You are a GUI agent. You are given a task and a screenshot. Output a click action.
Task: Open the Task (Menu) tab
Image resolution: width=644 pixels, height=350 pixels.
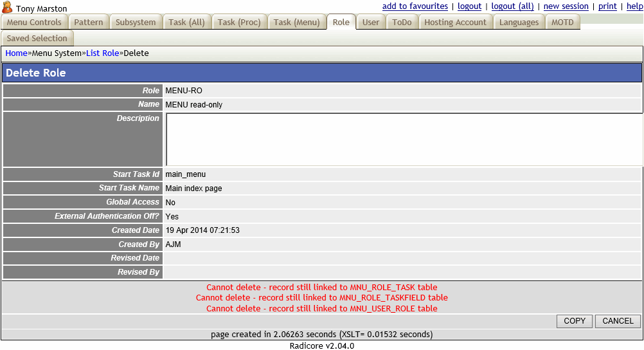tap(296, 23)
